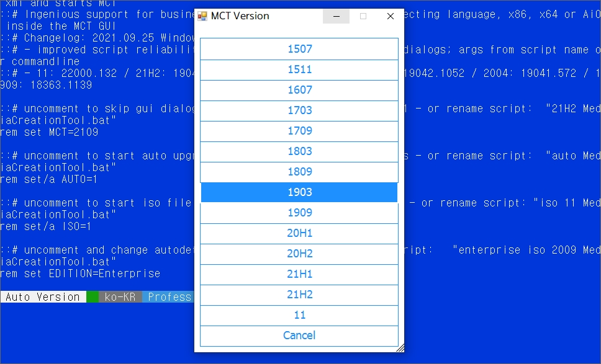Image resolution: width=601 pixels, height=364 pixels.
Task: Select version 1507 in MCT Version dialog
Action: click(299, 49)
